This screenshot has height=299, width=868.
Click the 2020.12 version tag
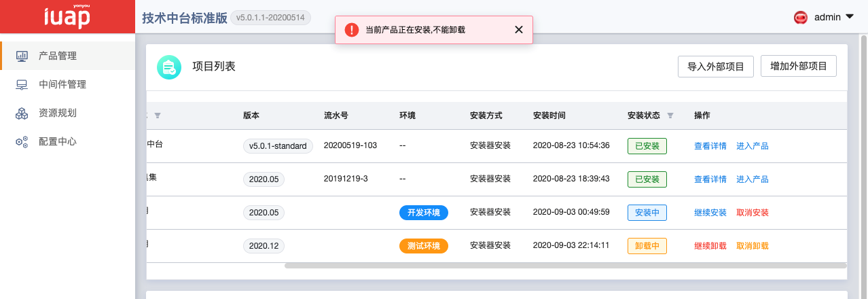264,246
